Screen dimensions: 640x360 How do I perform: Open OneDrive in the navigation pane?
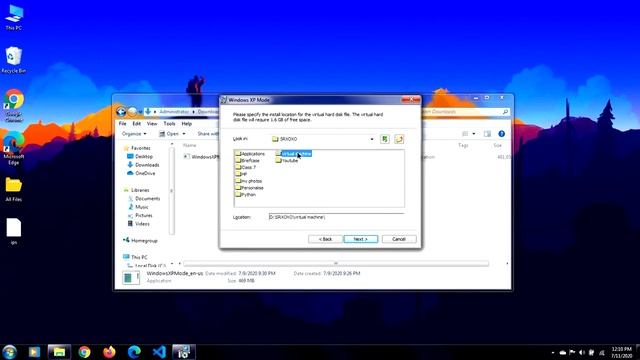[x=141, y=173]
